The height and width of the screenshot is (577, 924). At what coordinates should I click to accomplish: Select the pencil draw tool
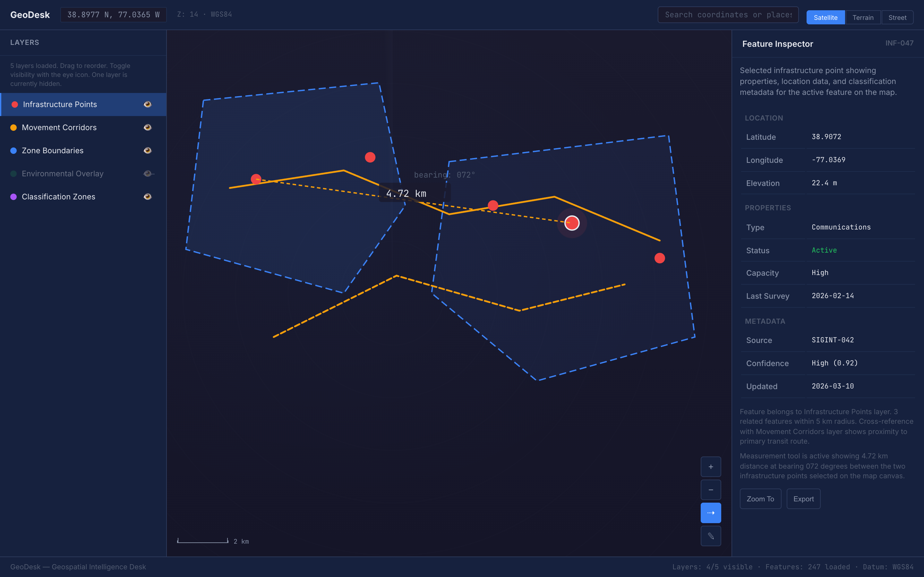(x=711, y=536)
